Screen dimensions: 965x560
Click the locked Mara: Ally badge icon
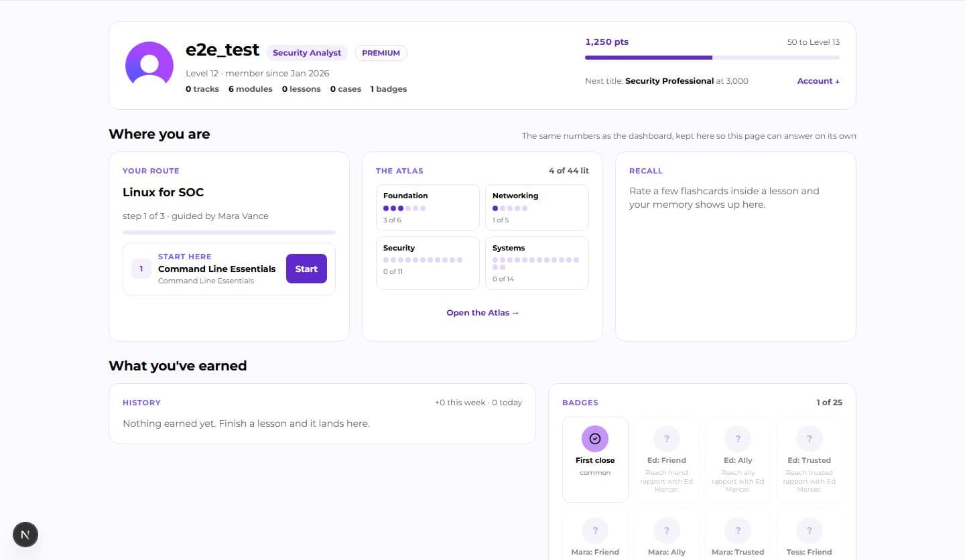click(667, 531)
